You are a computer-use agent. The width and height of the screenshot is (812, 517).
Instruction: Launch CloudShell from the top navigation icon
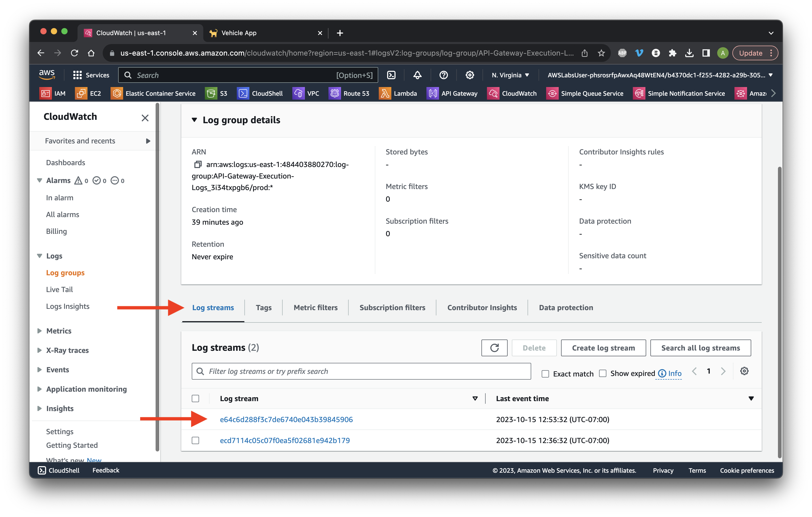[391, 75]
